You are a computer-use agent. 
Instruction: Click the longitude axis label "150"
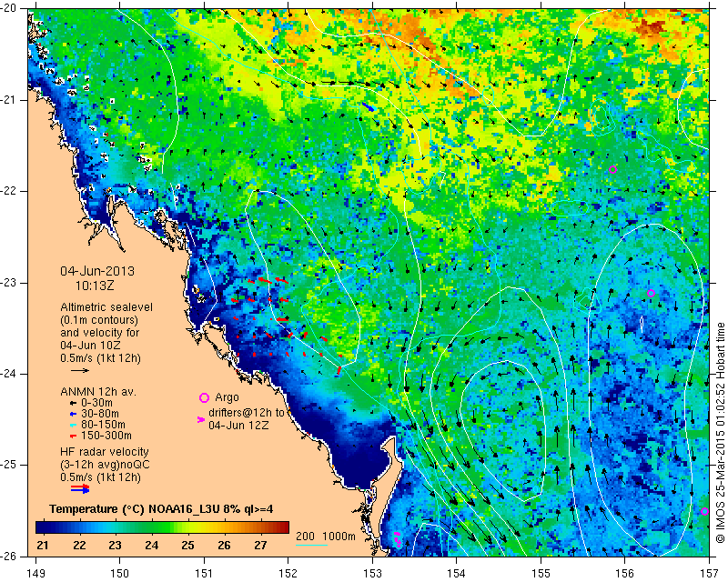120,574
